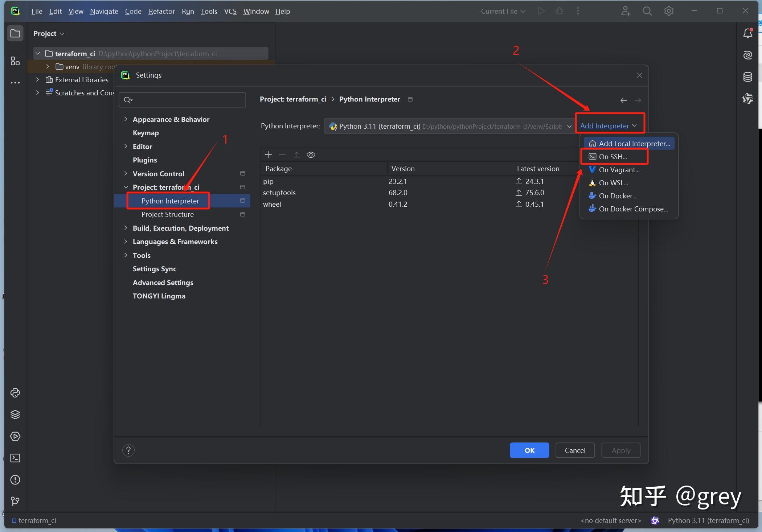Image resolution: width=762 pixels, height=532 pixels.
Task: Open Python Packages tool window icon
Action: (15, 415)
